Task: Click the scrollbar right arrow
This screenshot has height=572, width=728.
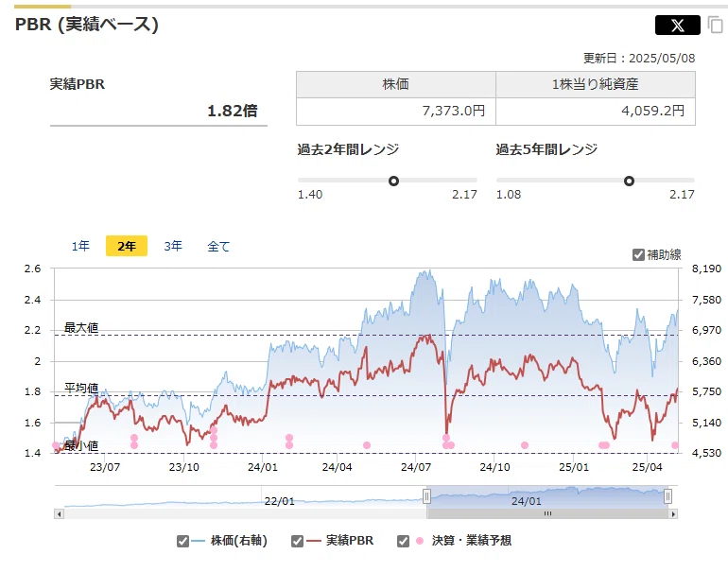Action: (x=673, y=514)
